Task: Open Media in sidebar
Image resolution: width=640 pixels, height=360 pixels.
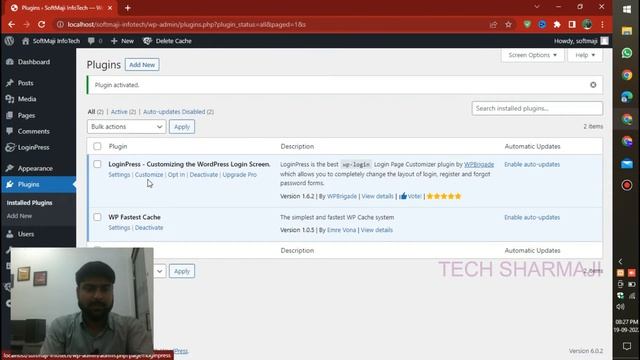Action: (27, 99)
